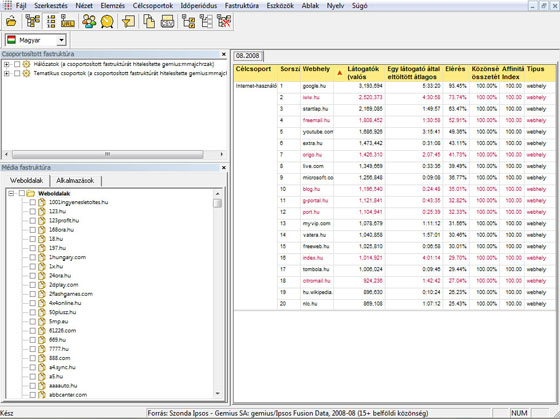
Task: Open the Fájl menu
Action: 21,5
